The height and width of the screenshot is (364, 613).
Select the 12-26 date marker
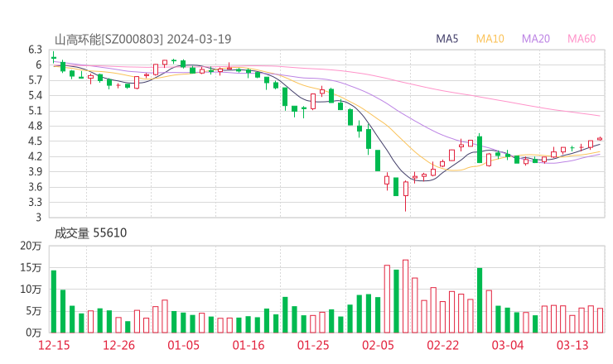point(118,345)
